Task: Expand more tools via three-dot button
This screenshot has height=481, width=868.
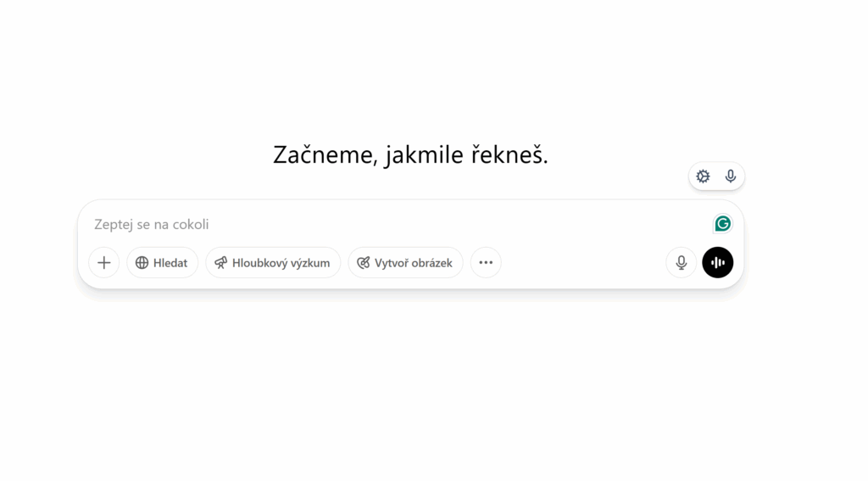Action: click(x=486, y=263)
